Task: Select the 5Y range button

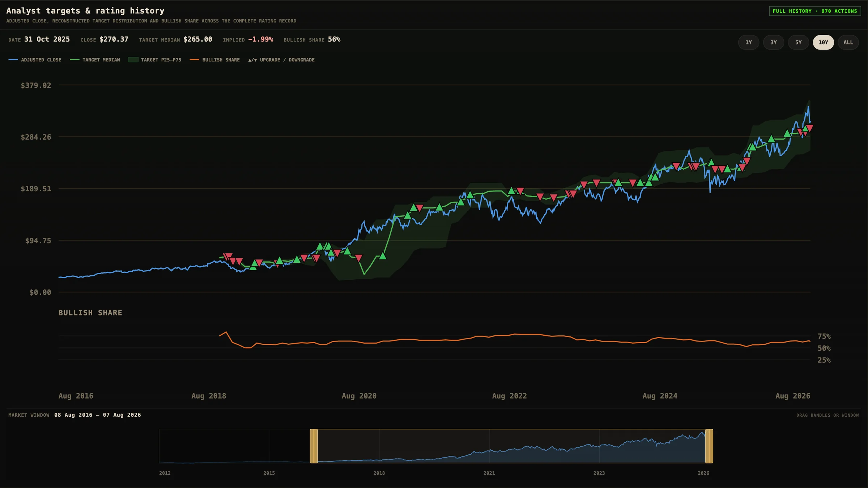Action: [798, 42]
